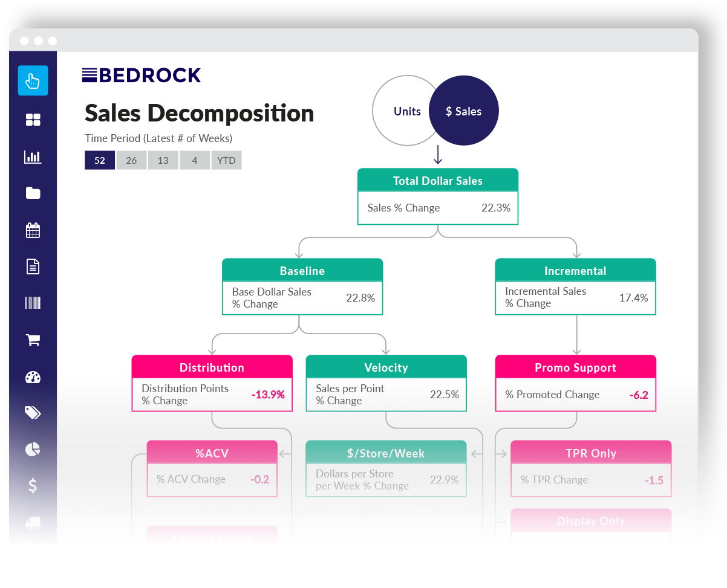Select the 52 weeks time period
This screenshot has width=727, height=588.
point(100,160)
